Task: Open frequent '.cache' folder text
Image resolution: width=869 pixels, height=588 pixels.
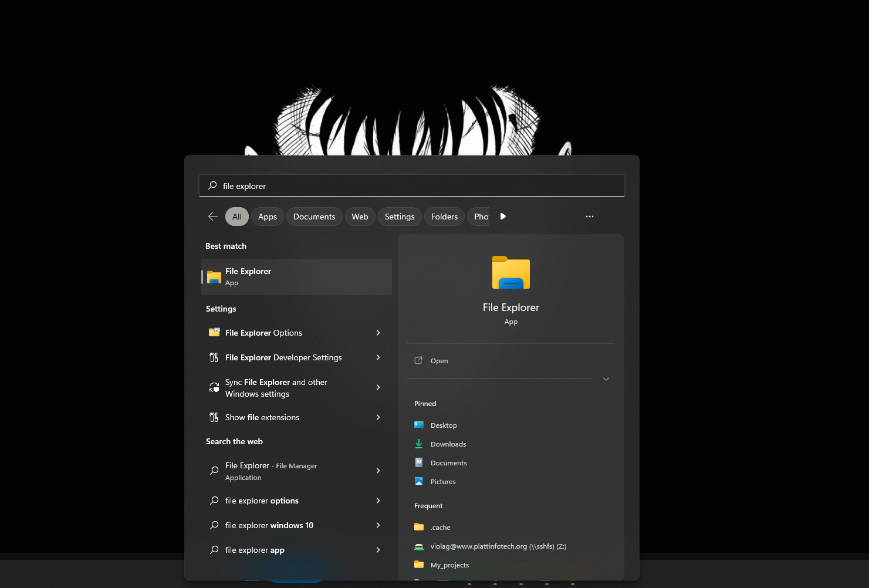Action: [441, 528]
